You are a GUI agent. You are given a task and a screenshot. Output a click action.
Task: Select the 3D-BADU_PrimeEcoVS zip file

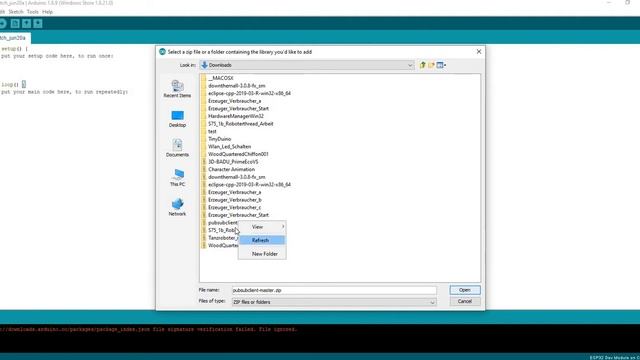(x=230, y=162)
